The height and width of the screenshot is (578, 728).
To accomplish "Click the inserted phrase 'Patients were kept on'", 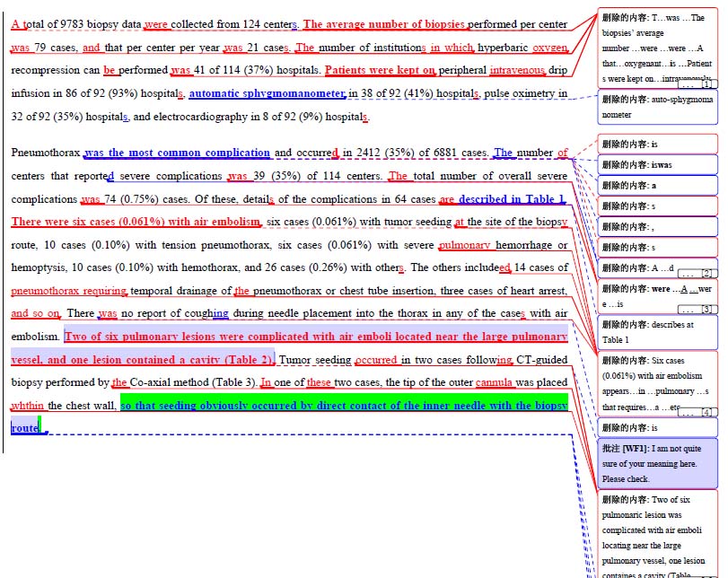I will pos(380,70).
